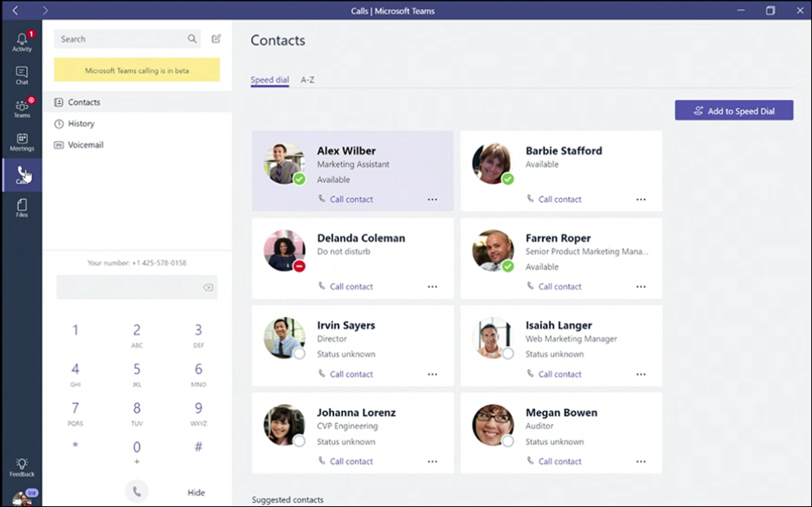
Task: Switch to the A-Z tab
Action: [x=308, y=80]
